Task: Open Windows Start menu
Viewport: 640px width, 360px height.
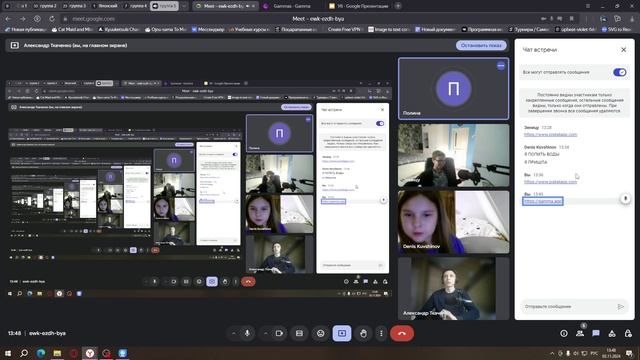Action: coord(8,353)
